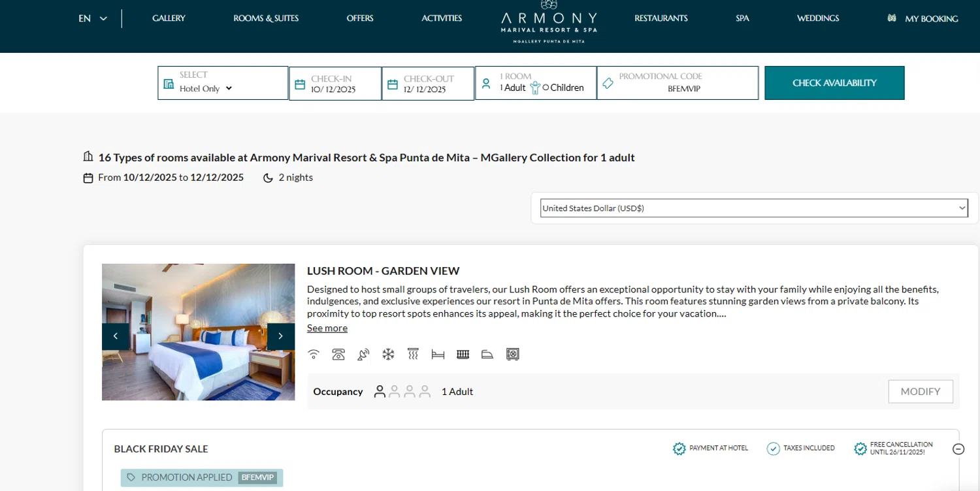Screen dimensions: 980x491
Task: Collapse the Black Friday Sale rate section
Action: point(958,449)
